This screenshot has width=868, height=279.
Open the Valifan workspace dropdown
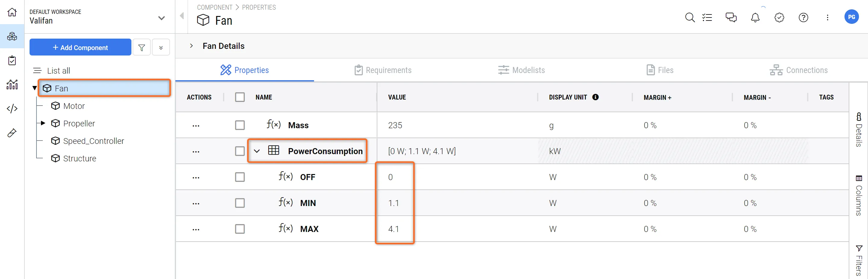(162, 18)
